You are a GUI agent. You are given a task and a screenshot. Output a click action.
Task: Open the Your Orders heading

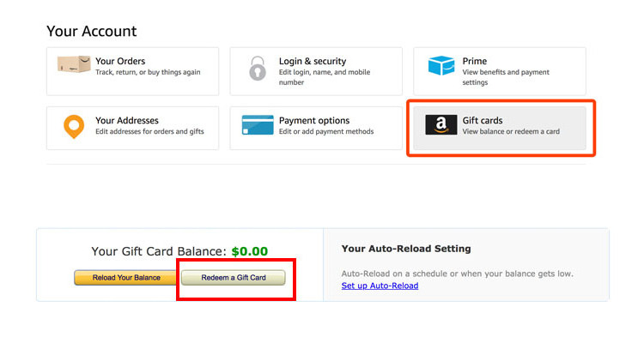(120, 61)
